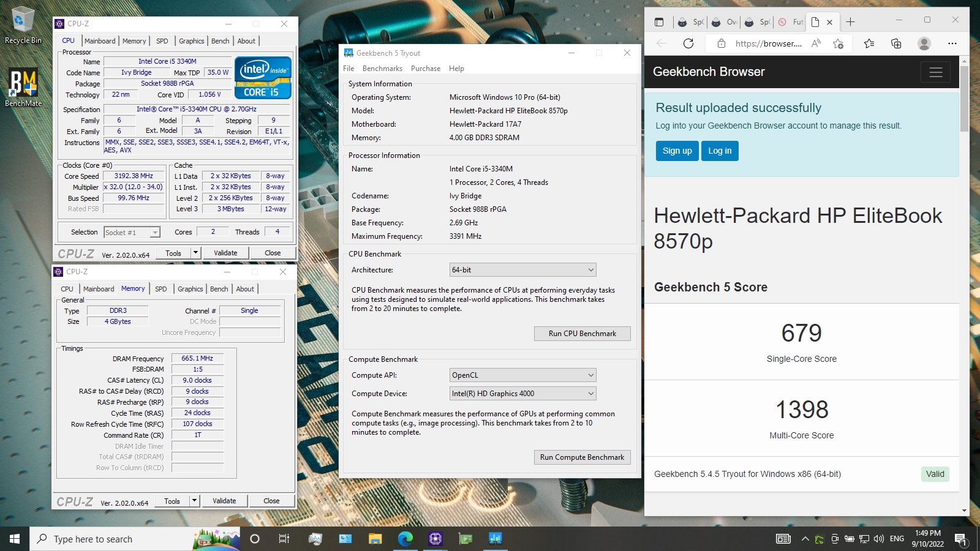Click Close button in upper CPU-Z window
The height and width of the screenshot is (551, 980).
(x=273, y=253)
